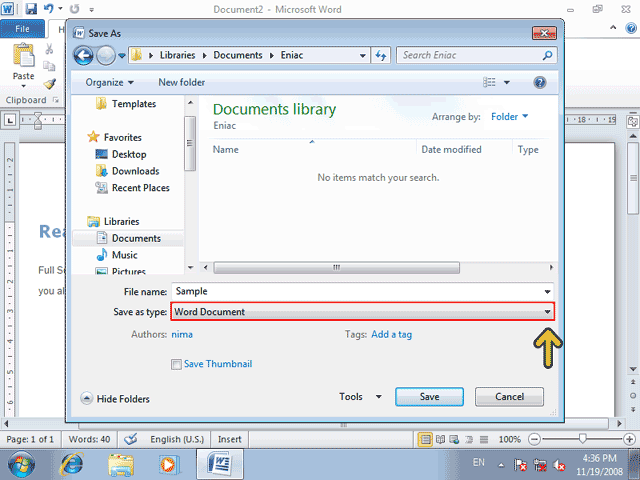Click Words: 40 in Word's status bar
This screenshot has width=640, height=480.
89,440
